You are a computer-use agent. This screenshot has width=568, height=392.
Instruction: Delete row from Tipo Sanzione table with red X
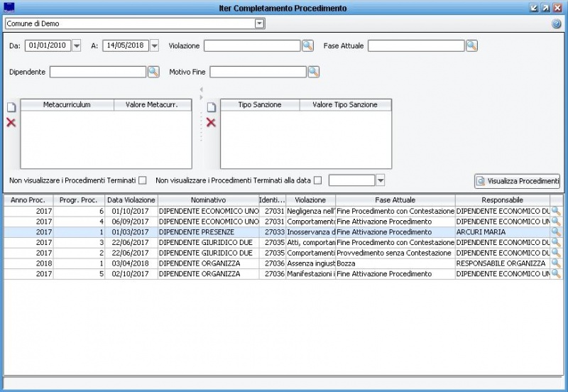click(211, 122)
